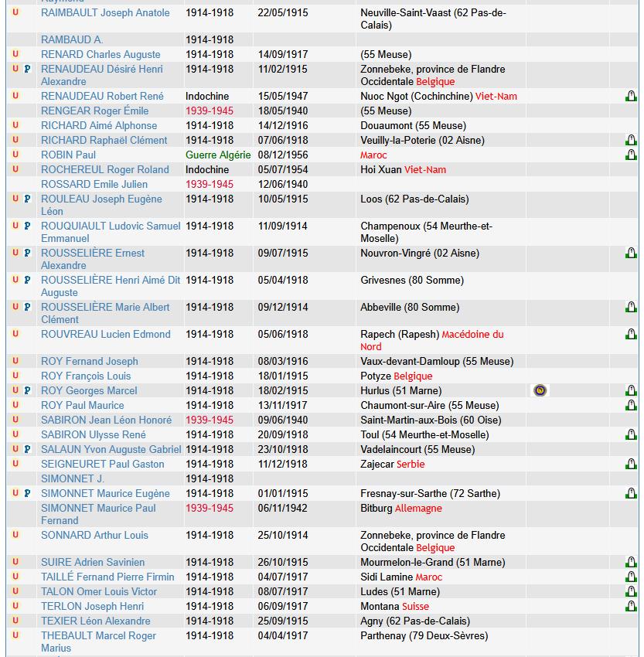This screenshot has width=644, height=657.
Task: Open the grave icon for RENAUDEAU Robert René
Action: (x=631, y=97)
